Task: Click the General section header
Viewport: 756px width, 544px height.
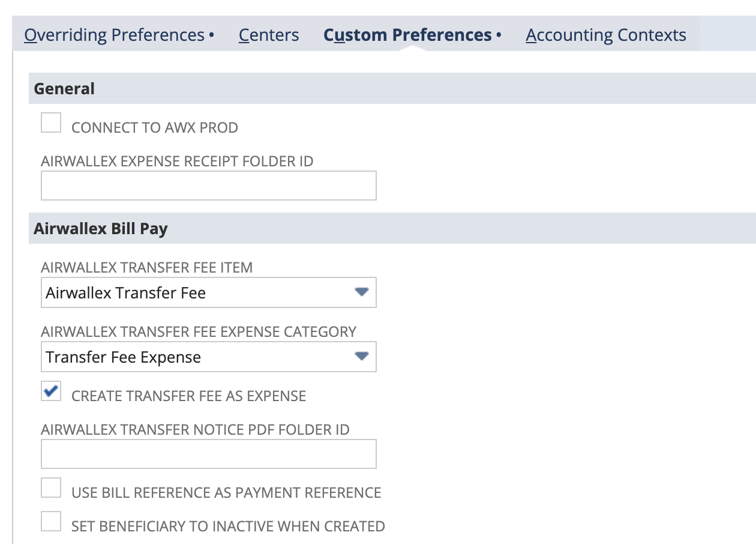Action: [x=64, y=89]
